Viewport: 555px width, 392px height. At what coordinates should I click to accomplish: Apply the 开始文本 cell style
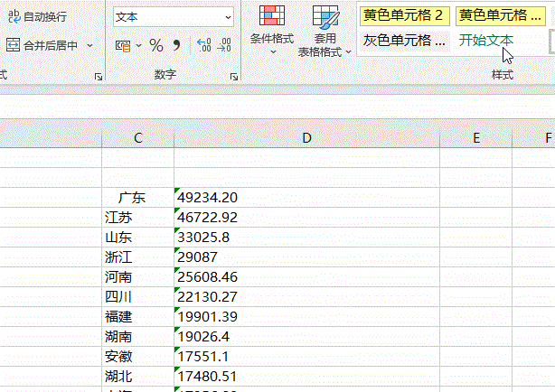486,41
